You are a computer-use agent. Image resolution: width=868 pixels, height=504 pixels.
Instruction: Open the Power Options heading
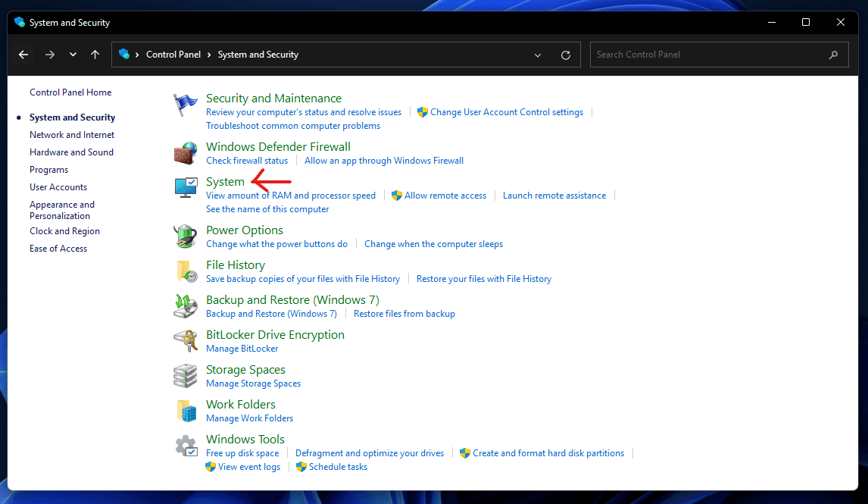click(244, 230)
